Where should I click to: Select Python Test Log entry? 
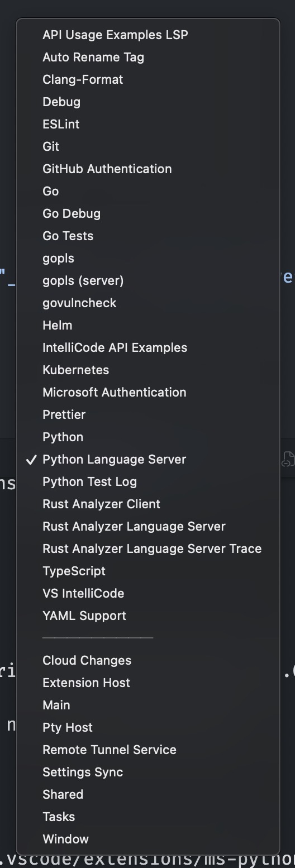pyautogui.click(x=148, y=481)
